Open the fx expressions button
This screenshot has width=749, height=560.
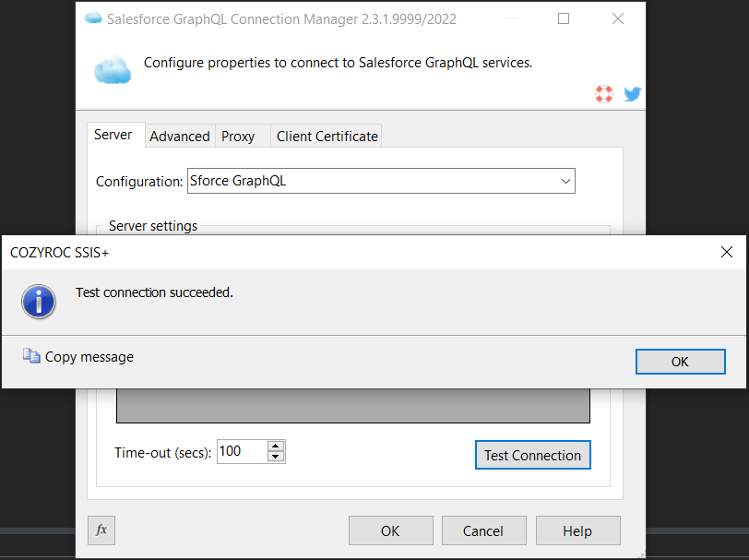click(101, 530)
